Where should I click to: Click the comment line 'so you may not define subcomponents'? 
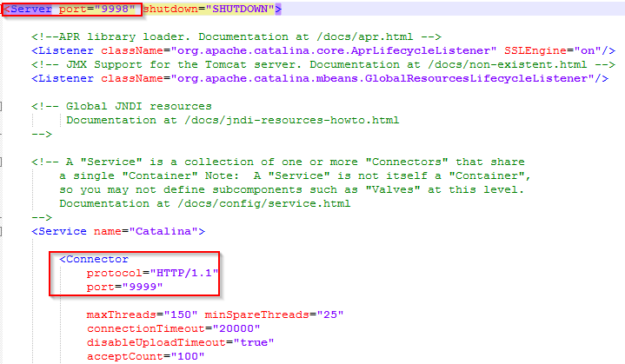pyautogui.click(x=291, y=190)
